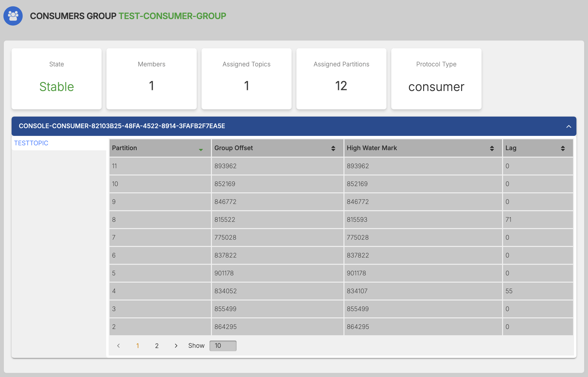Viewport: 588px width, 377px height.
Task: Select the partition 8 row
Action: point(160,219)
